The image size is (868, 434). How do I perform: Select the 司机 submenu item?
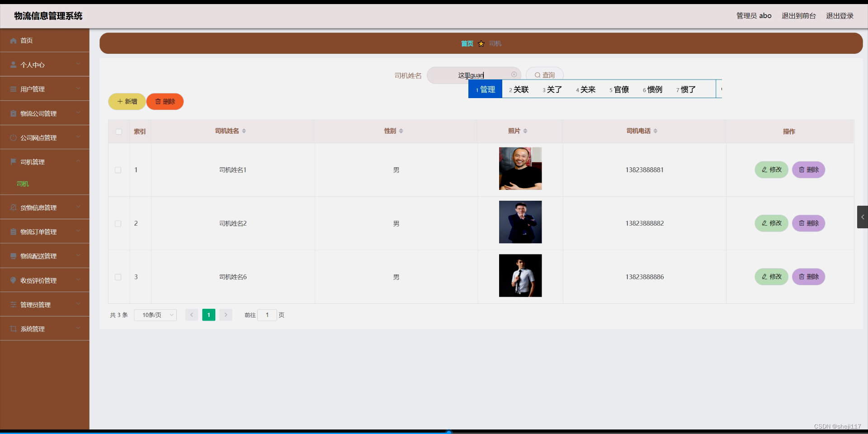(x=22, y=184)
